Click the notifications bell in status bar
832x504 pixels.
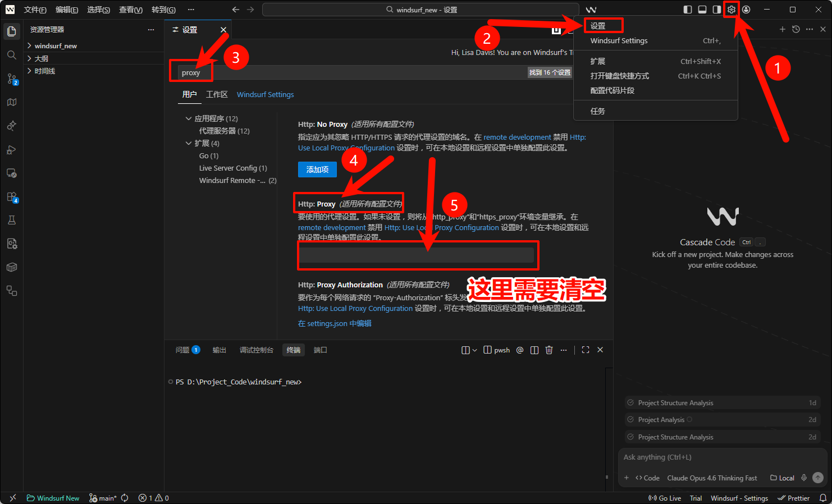tap(822, 498)
